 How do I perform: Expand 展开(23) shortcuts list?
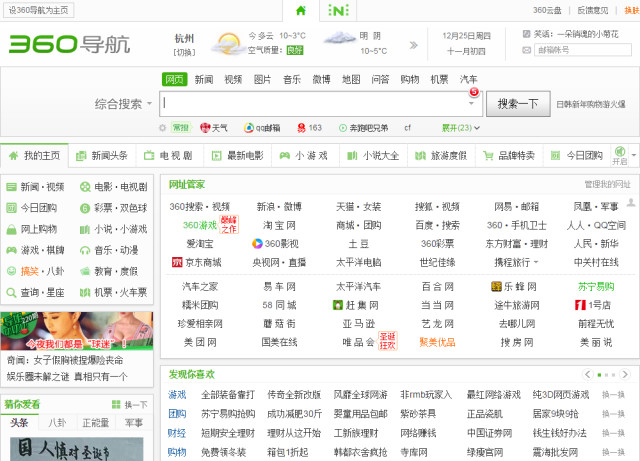click(461, 128)
